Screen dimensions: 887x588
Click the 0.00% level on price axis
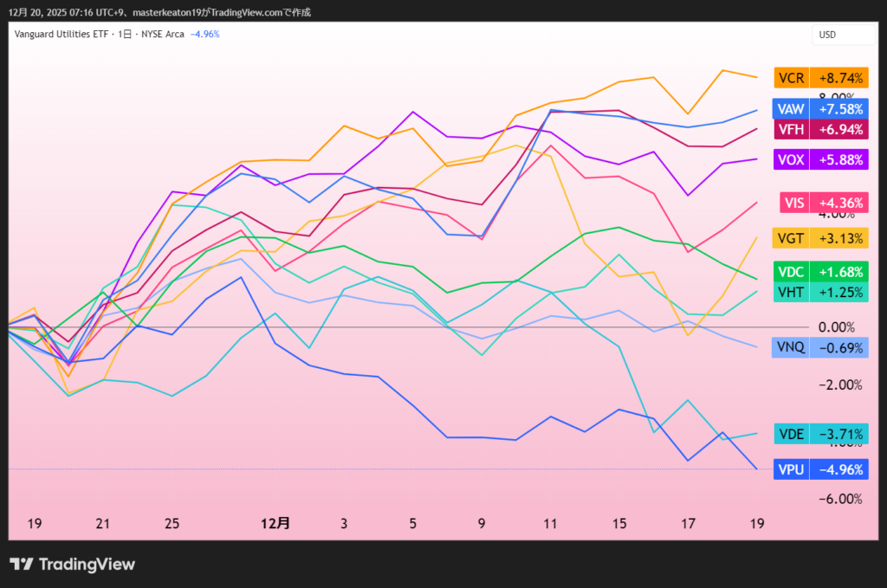pos(836,327)
